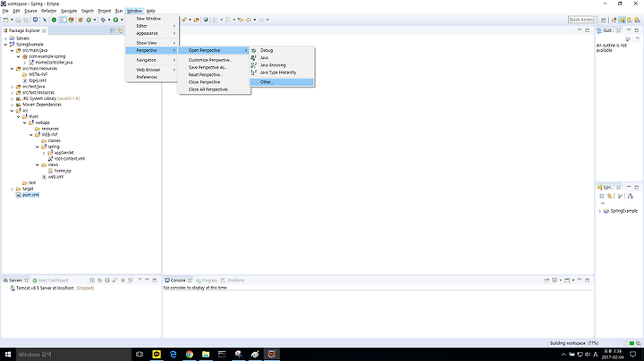Click the Boot Dashboard green toolbar icon
The width and height of the screenshot is (644, 361).
[x=54, y=20]
